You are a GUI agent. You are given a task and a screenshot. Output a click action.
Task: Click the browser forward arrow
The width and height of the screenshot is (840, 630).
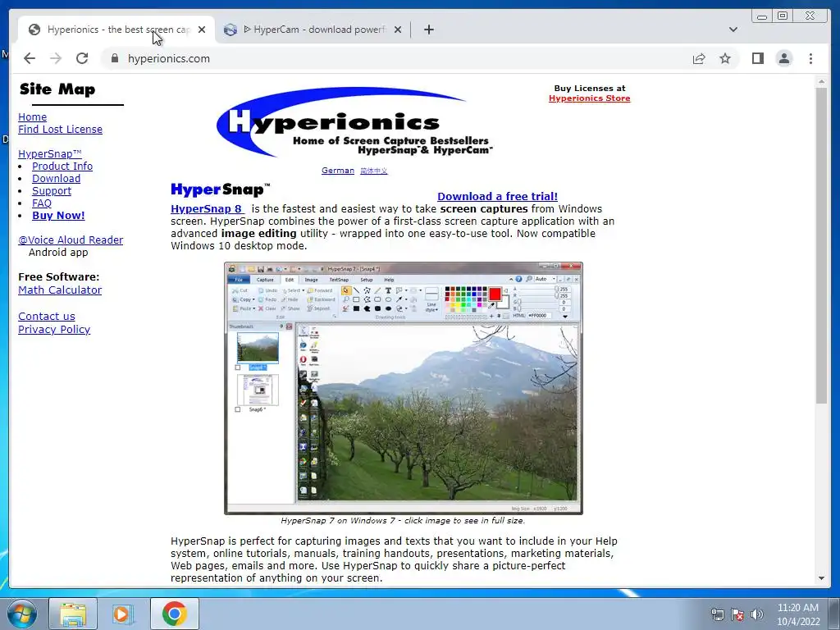click(x=56, y=58)
